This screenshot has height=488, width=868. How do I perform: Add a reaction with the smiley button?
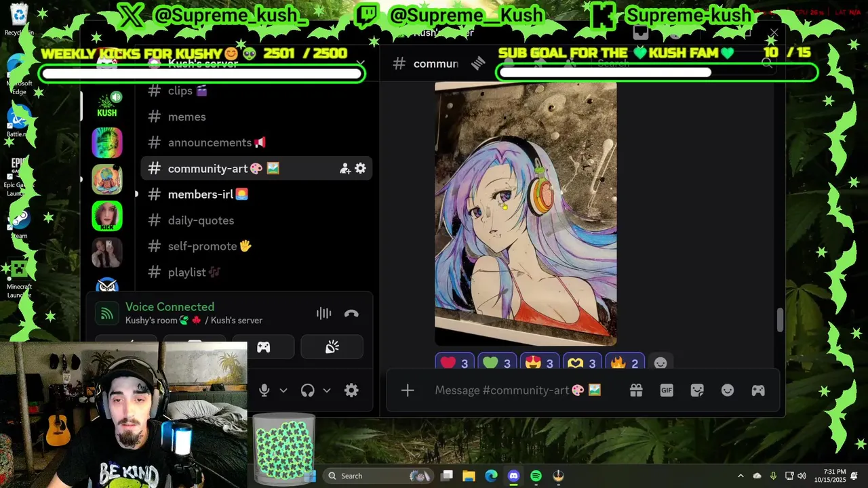tap(660, 363)
